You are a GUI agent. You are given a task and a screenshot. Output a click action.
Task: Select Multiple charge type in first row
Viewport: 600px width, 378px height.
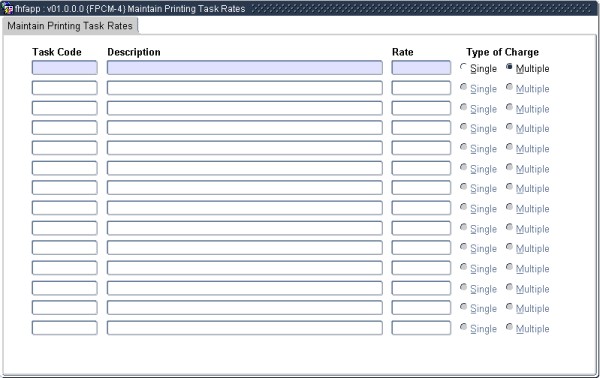[509, 67]
